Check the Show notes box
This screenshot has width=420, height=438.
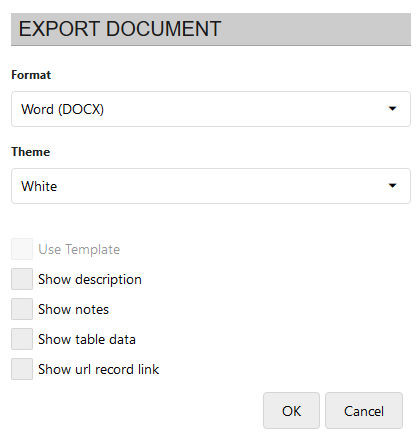pos(22,309)
